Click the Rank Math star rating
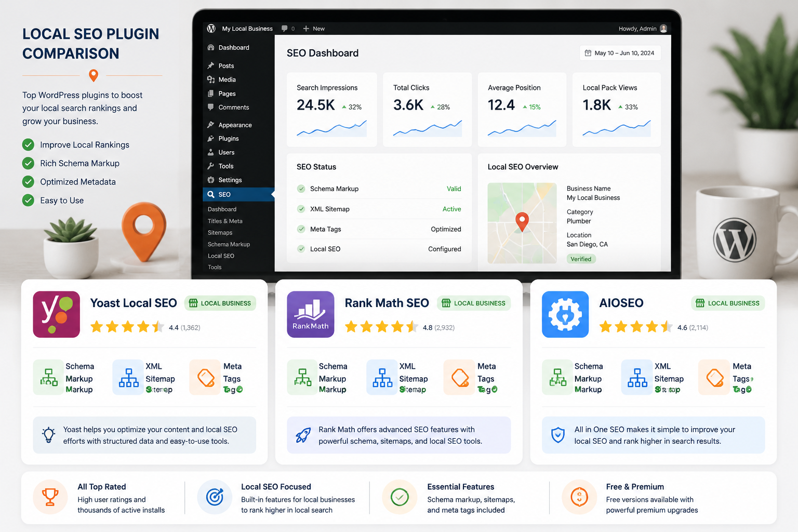Screen dimensions: 798x532 point(382,327)
